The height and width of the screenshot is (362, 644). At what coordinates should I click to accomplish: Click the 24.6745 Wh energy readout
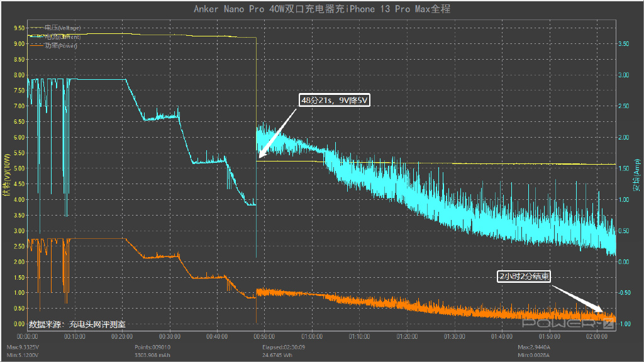[x=277, y=355]
